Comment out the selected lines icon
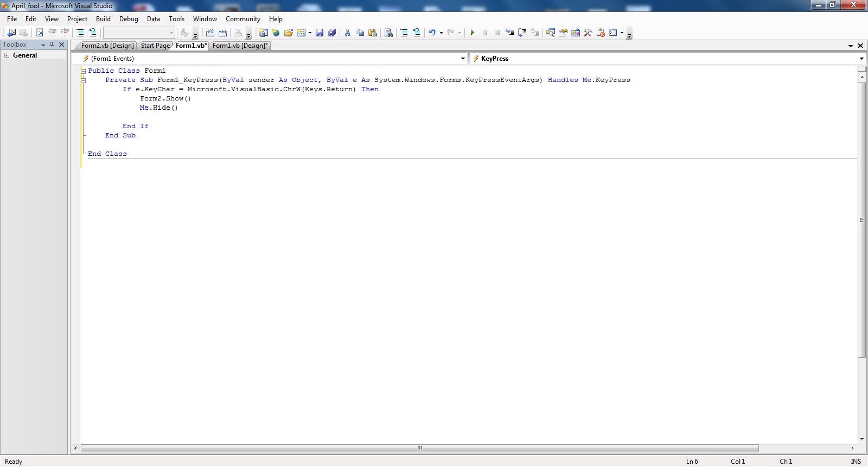 point(80,33)
